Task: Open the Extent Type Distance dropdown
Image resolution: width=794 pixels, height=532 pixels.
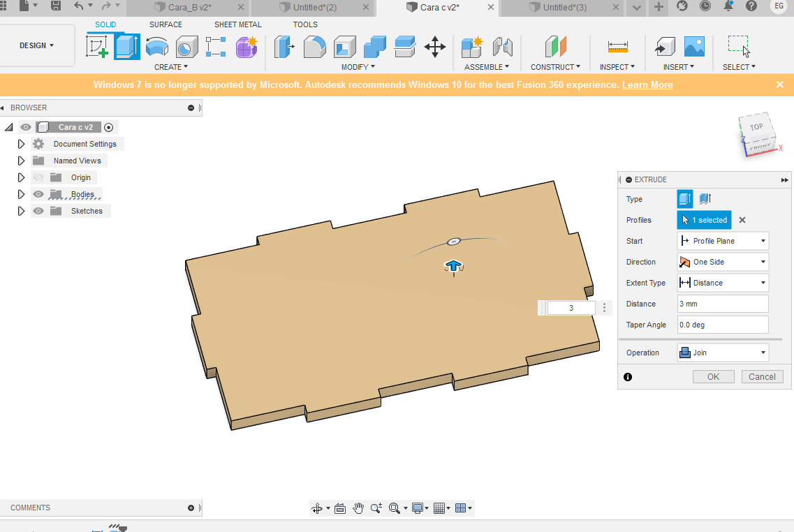Action: click(x=723, y=283)
